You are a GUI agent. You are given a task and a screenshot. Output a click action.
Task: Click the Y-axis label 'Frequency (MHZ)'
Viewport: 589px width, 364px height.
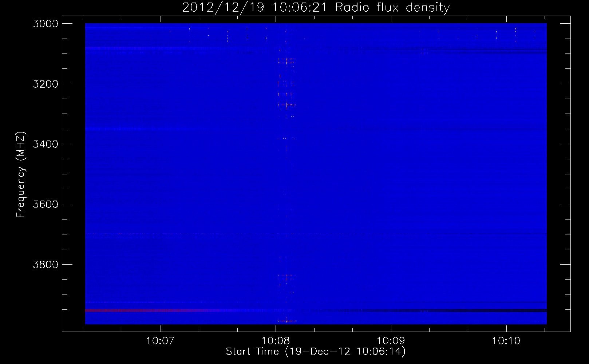coord(21,175)
